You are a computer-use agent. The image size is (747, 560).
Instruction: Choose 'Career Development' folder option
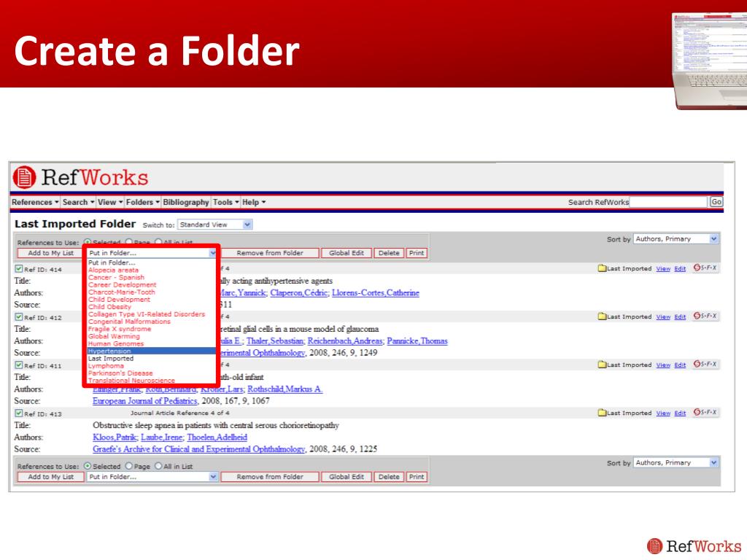[x=122, y=285]
